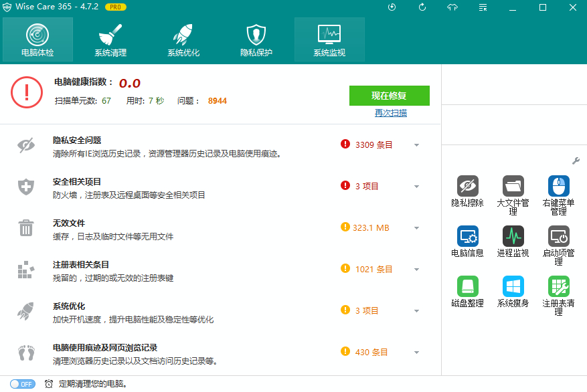Switch to the 系统优化 tab
This screenshot has height=392, width=587.
coord(183,39)
